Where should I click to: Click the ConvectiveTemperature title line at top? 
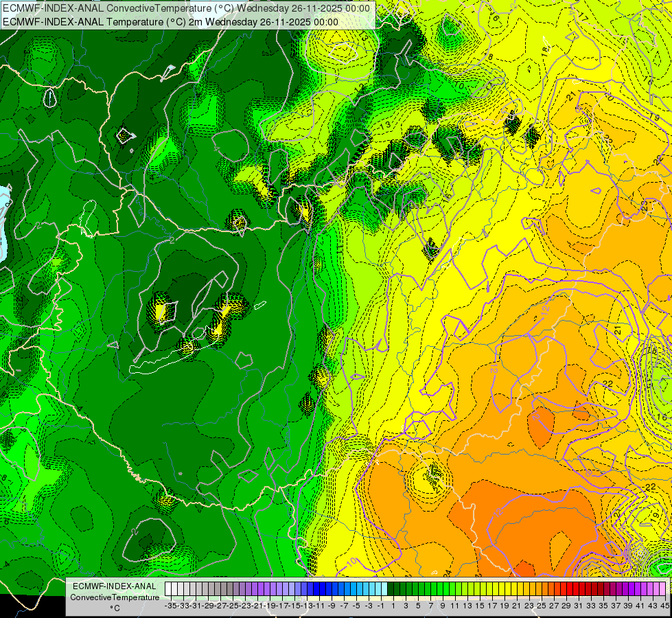pyautogui.click(x=187, y=8)
